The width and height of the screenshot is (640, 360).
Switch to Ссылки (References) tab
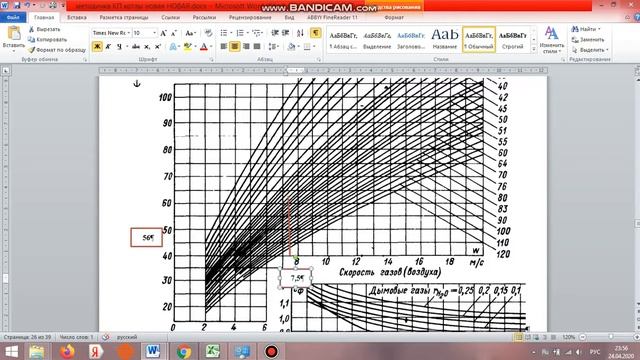[x=171, y=18]
